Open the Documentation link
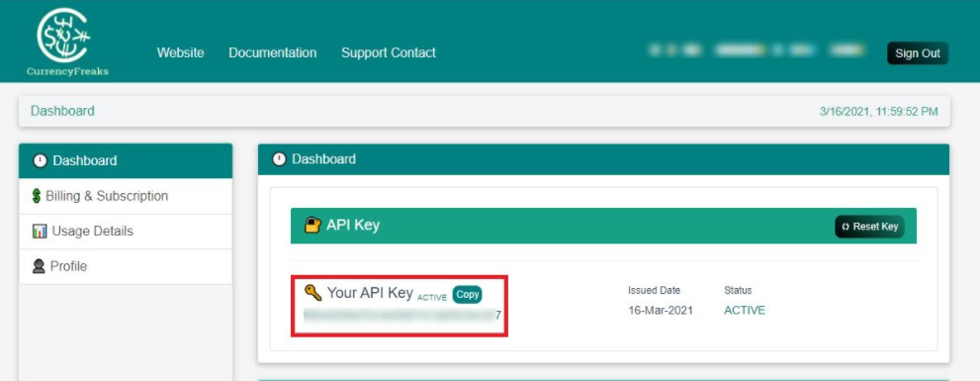980x381 pixels. coord(273,53)
